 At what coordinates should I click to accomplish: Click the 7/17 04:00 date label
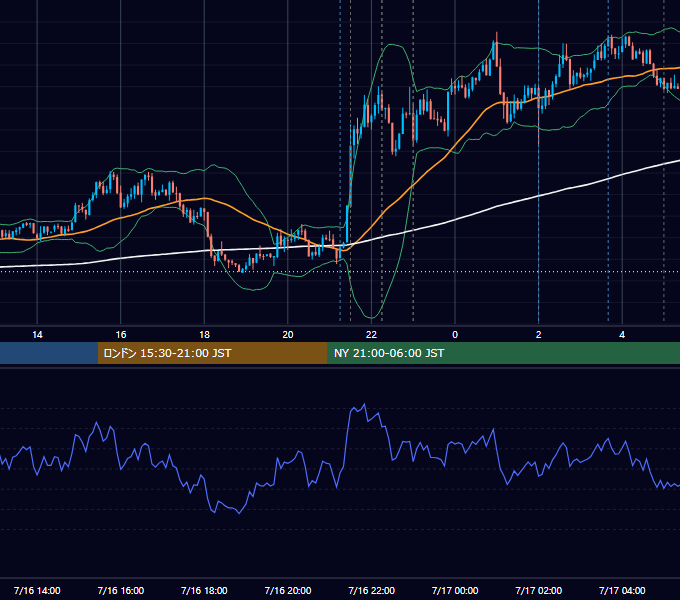622,590
